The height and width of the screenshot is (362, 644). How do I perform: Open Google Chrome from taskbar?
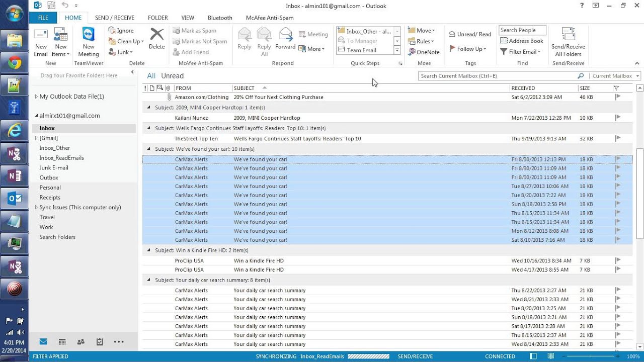pyautogui.click(x=14, y=63)
